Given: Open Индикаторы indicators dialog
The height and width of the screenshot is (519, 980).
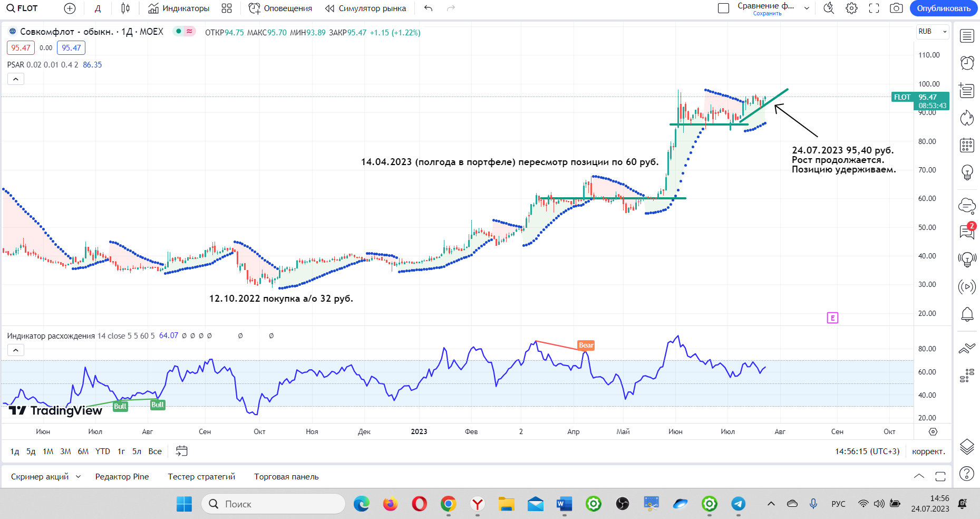Looking at the screenshot, I should pos(179,8).
